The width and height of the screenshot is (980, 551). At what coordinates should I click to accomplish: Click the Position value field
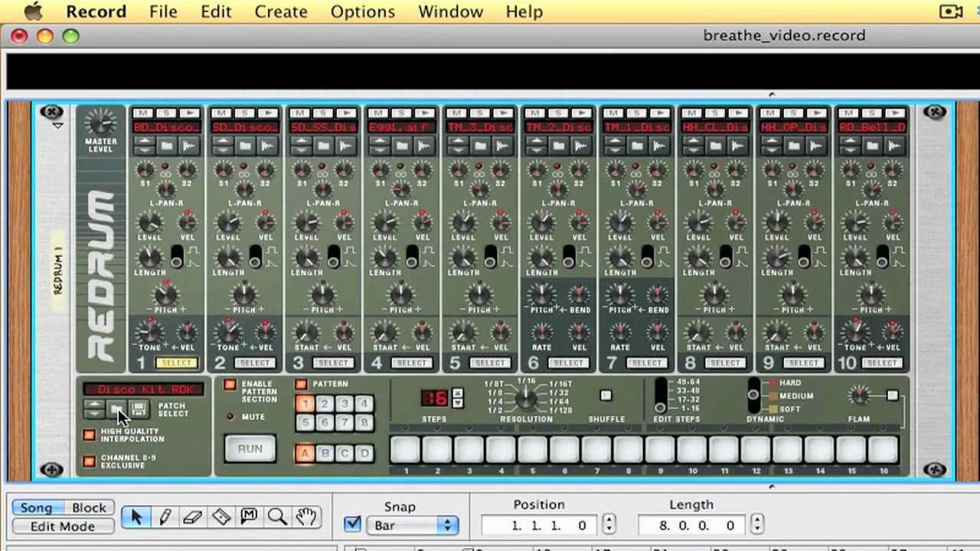(541, 525)
